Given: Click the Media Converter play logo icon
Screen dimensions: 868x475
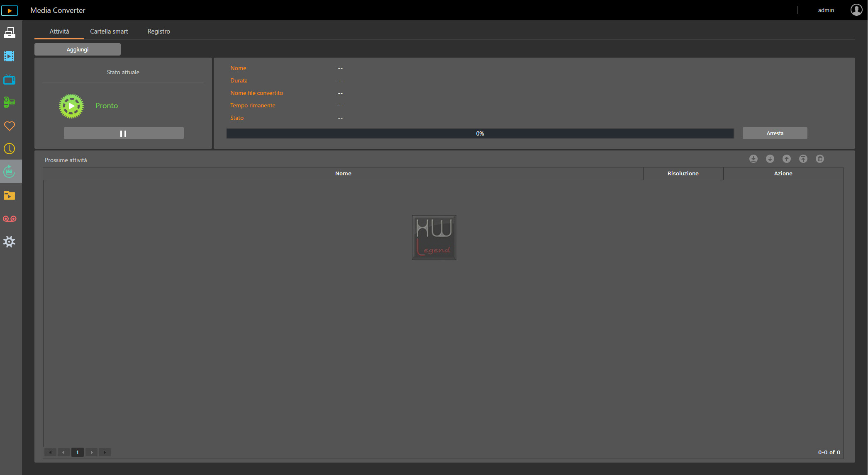Looking at the screenshot, I should click(10, 10).
